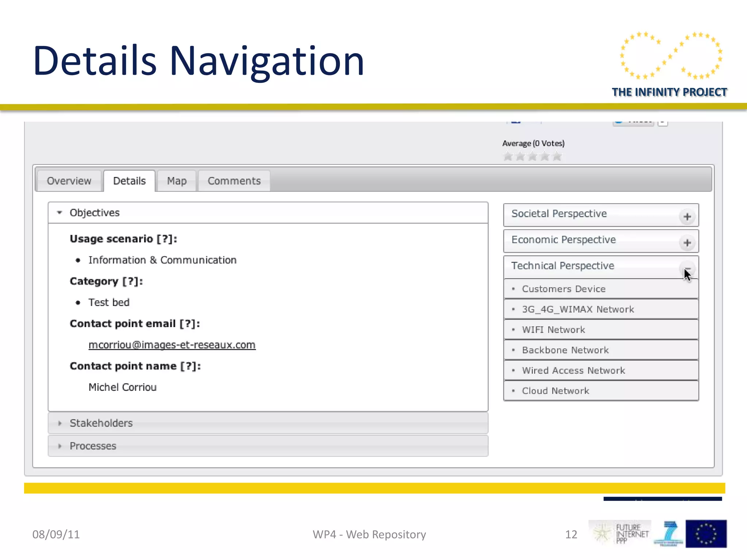The width and height of the screenshot is (747, 560).
Task: Open the Comments tab
Action: (234, 181)
